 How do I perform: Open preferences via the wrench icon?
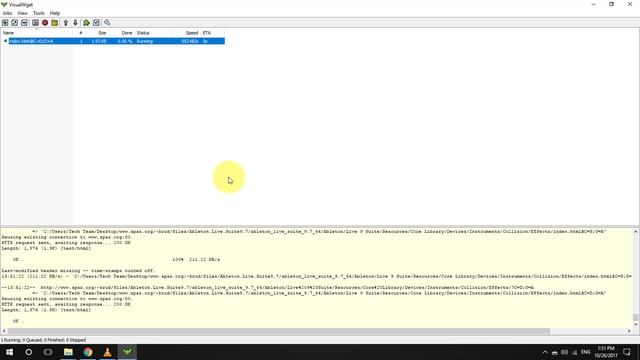pos(107,22)
